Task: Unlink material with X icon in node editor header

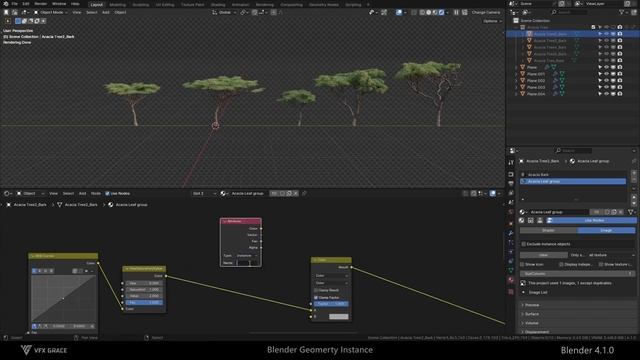Action: tap(296, 193)
